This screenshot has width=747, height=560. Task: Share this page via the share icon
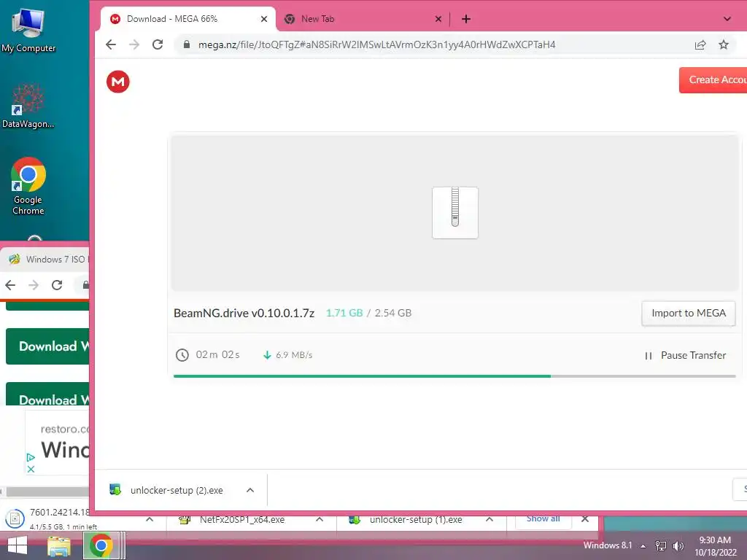pyautogui.click(x=700, y=44)
